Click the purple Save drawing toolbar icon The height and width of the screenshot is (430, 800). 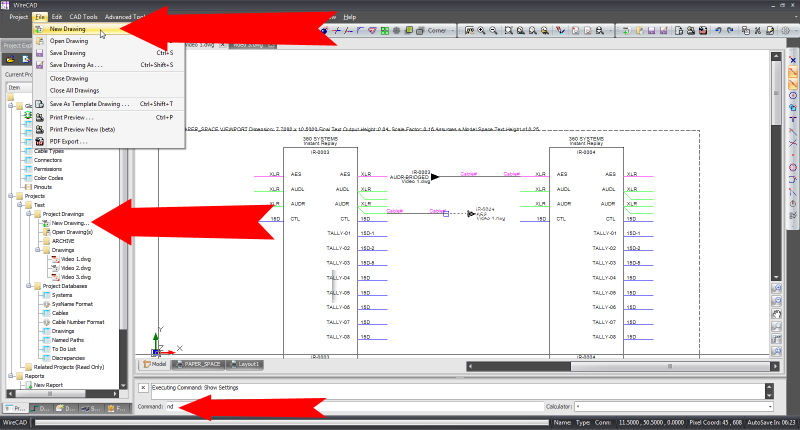coord(652,31)
